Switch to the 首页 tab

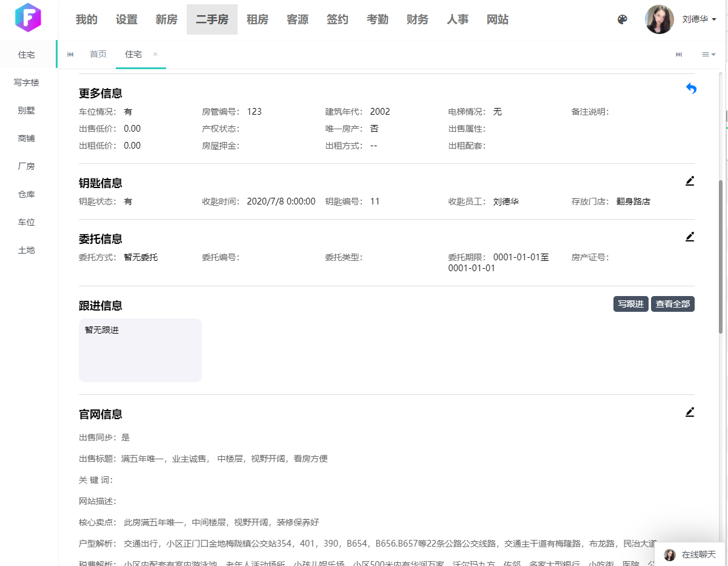click(98, 55)
